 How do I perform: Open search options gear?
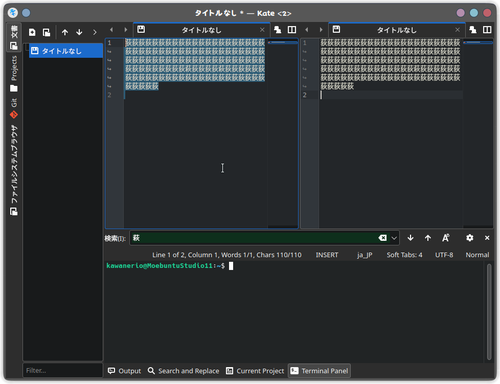pos(470,238)
